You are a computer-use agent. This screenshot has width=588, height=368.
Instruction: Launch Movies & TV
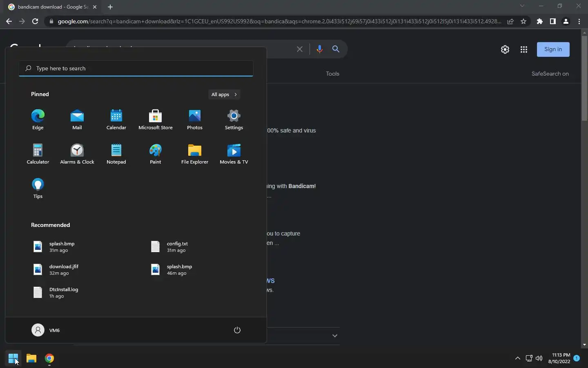click(x=234, y=154)
